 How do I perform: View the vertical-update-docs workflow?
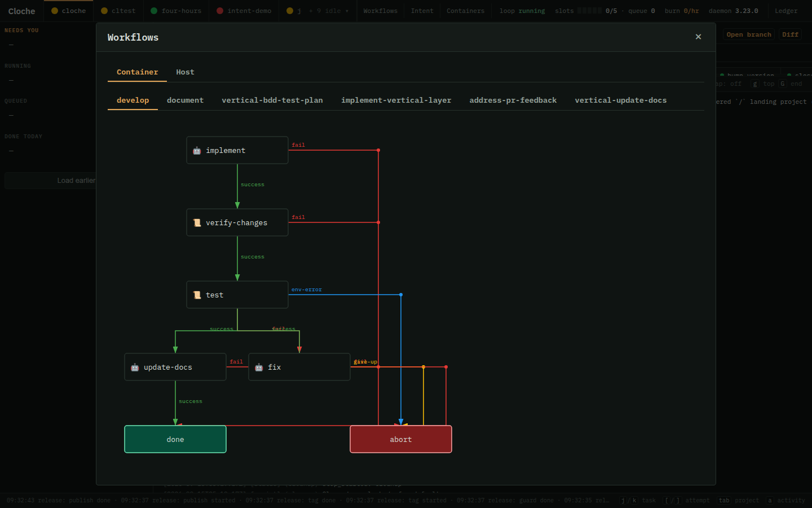tap(621, 100)
